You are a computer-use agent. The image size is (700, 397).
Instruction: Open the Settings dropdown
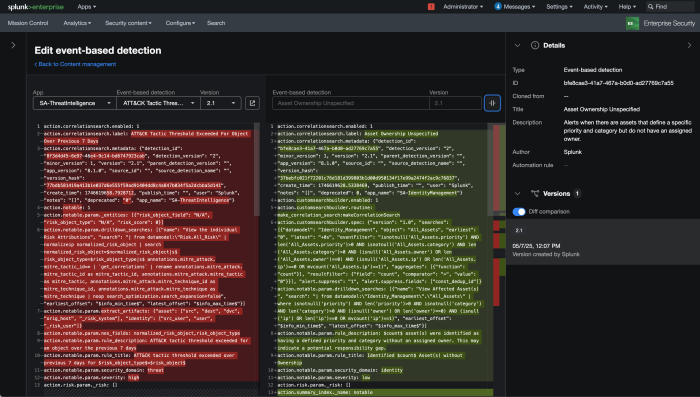(x=559, y=7)
